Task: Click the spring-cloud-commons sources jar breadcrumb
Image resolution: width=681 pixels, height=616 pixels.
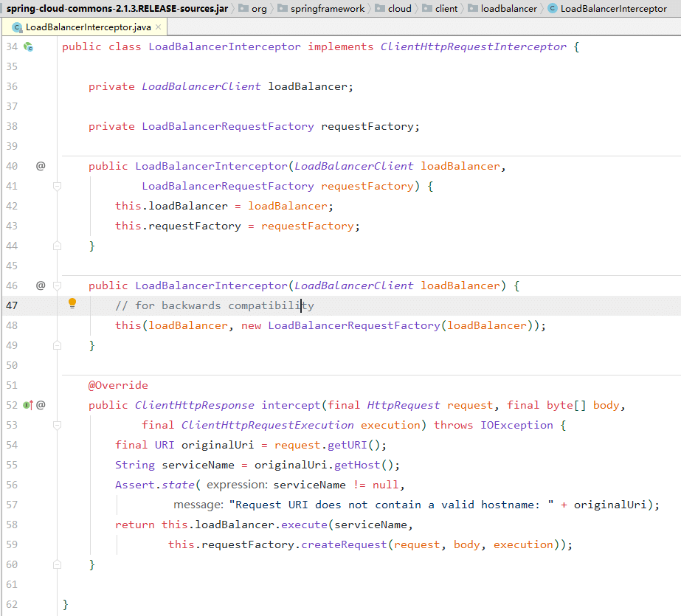Action: (x=117, y=9)
